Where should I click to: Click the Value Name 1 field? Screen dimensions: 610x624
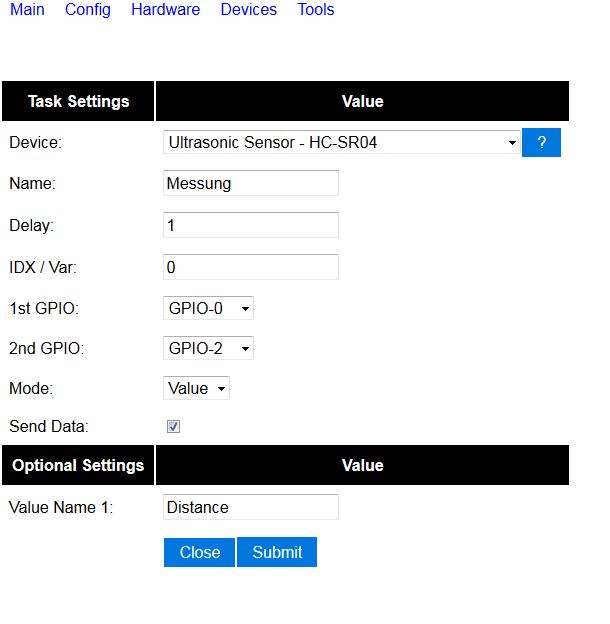(251, 507)
